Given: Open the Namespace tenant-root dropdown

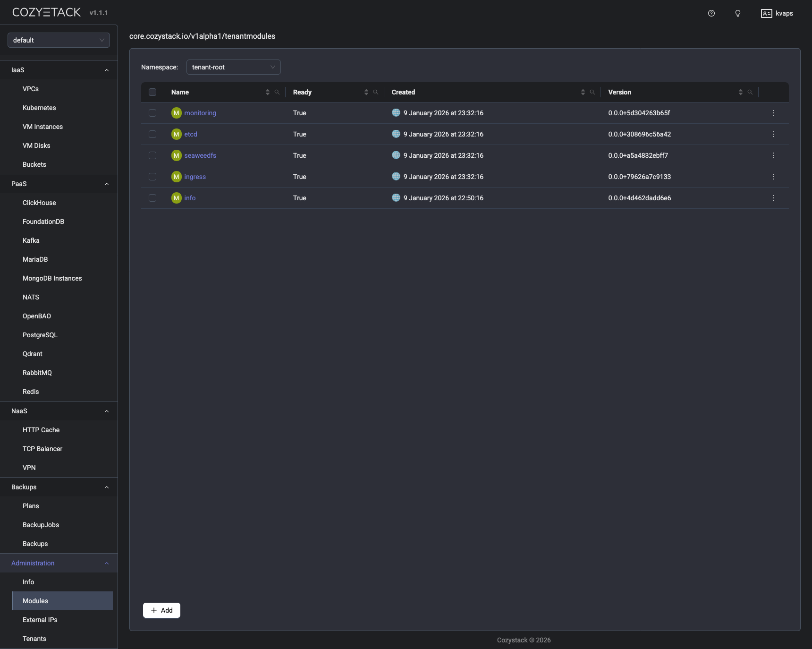Looking at the screenshot, I should [233, 67].
